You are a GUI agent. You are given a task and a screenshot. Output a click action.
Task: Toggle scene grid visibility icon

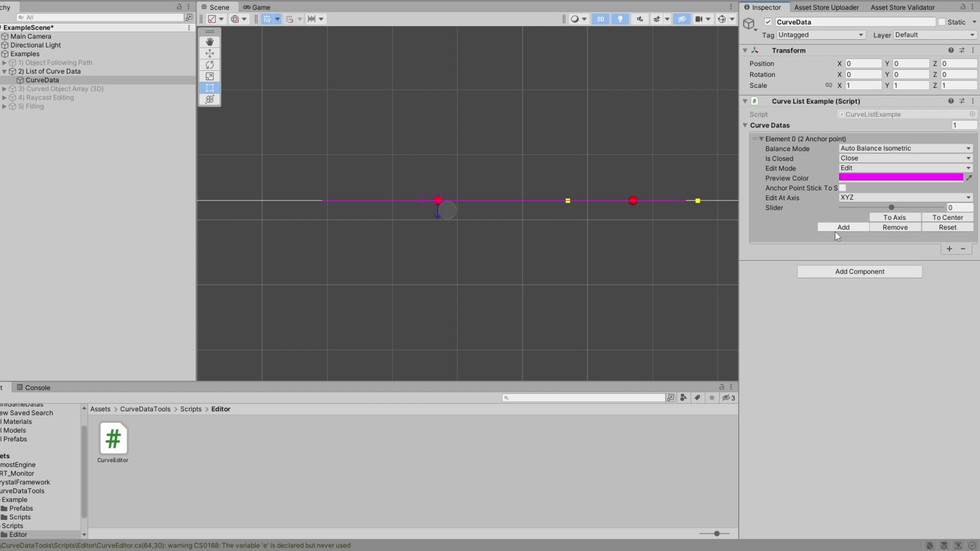coord(267,19)
